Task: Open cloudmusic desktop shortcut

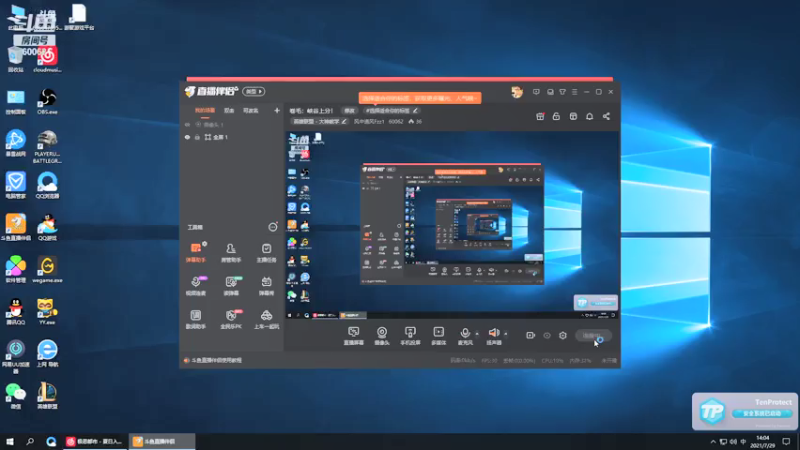Action: click(47, 59)
